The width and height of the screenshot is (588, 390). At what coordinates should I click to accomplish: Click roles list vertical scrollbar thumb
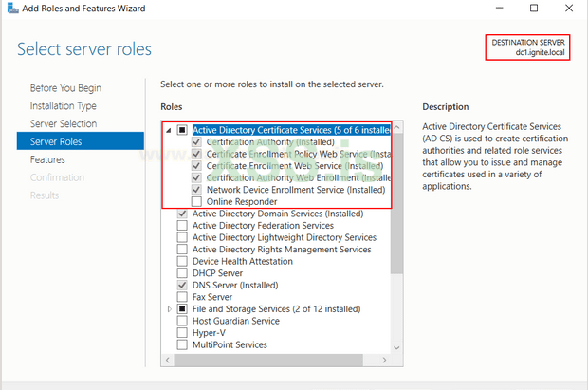tap(396, 203)
